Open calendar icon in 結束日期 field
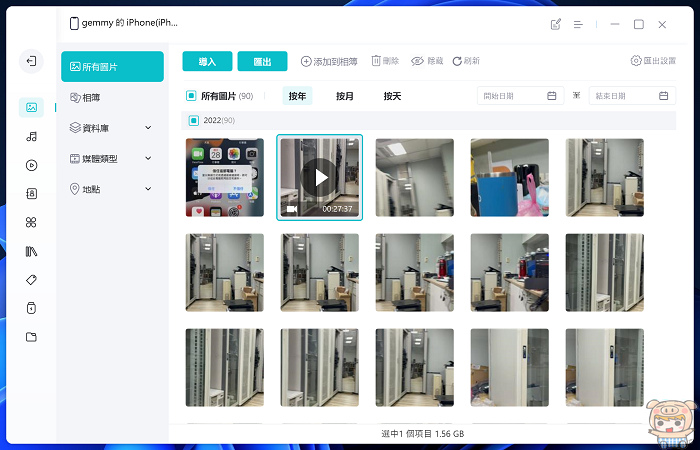The height and width of the screenshot is (450, 700). click(663, 96)
